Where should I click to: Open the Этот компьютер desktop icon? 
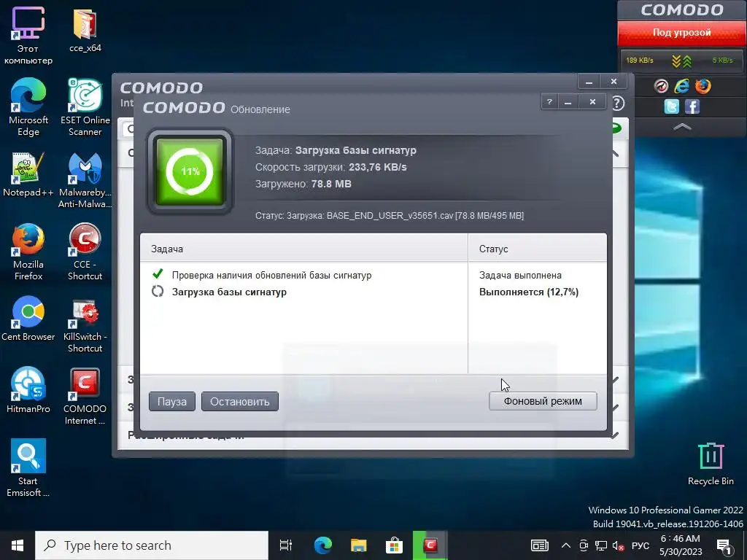[x=28, y=36]
